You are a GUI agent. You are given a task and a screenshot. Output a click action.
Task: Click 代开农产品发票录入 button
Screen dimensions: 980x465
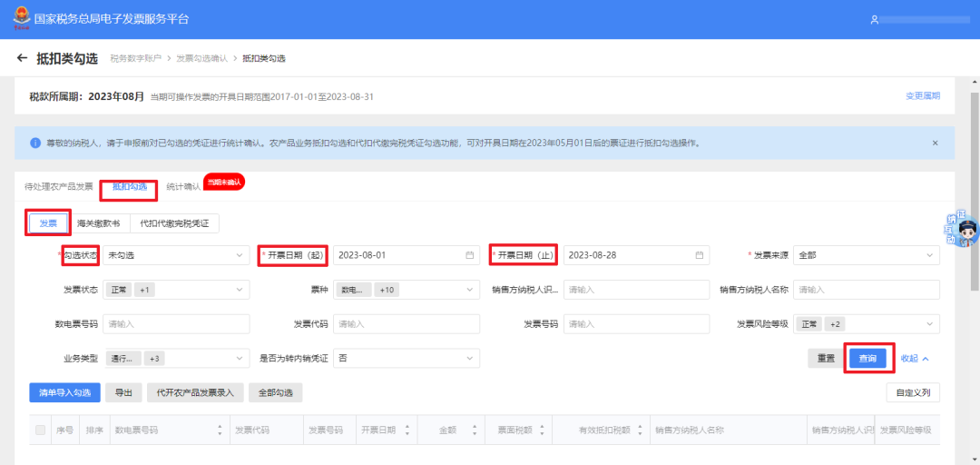[x=195, y=393]
